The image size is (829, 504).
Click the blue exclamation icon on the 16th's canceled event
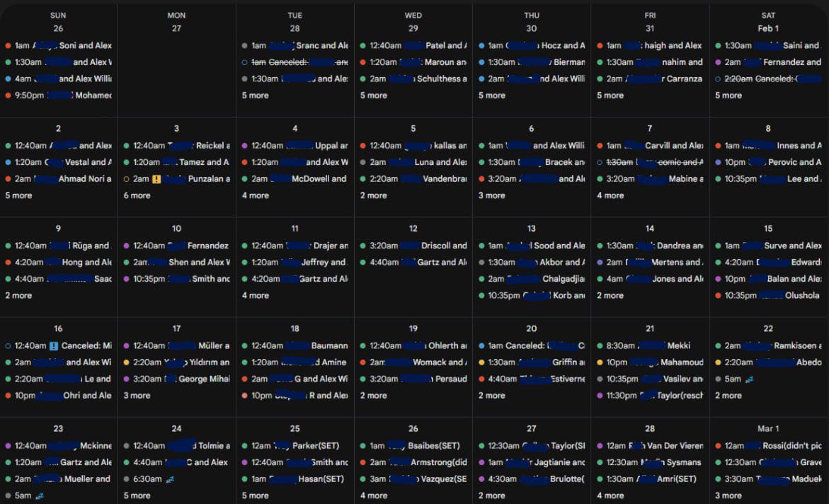[x=54, y=346]
